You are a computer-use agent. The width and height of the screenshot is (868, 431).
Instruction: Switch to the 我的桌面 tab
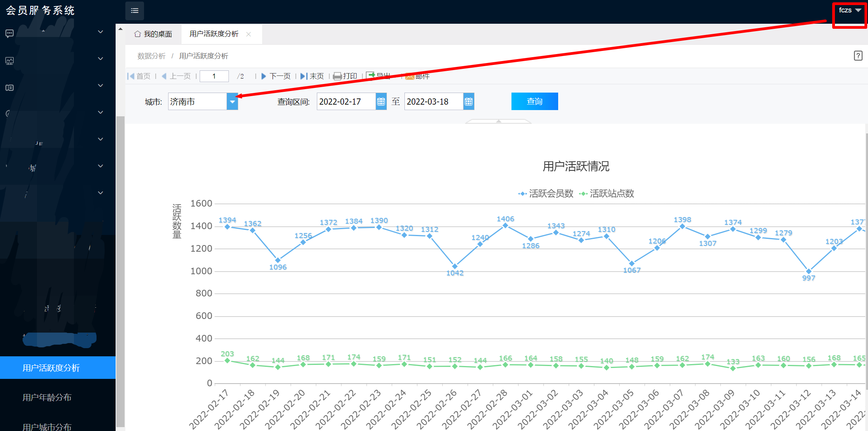(153, 34)
